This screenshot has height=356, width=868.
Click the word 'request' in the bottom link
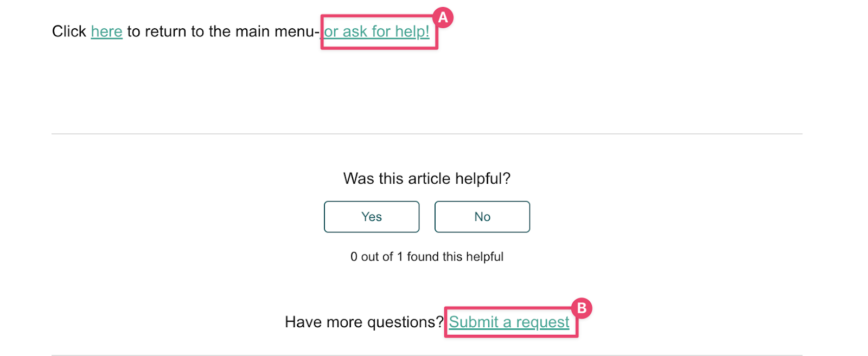(x=542, y=322)
